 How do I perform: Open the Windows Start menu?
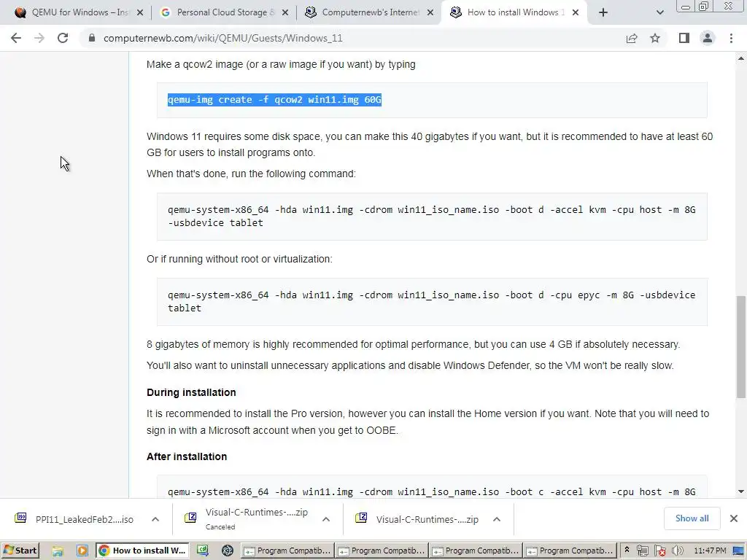20,551
